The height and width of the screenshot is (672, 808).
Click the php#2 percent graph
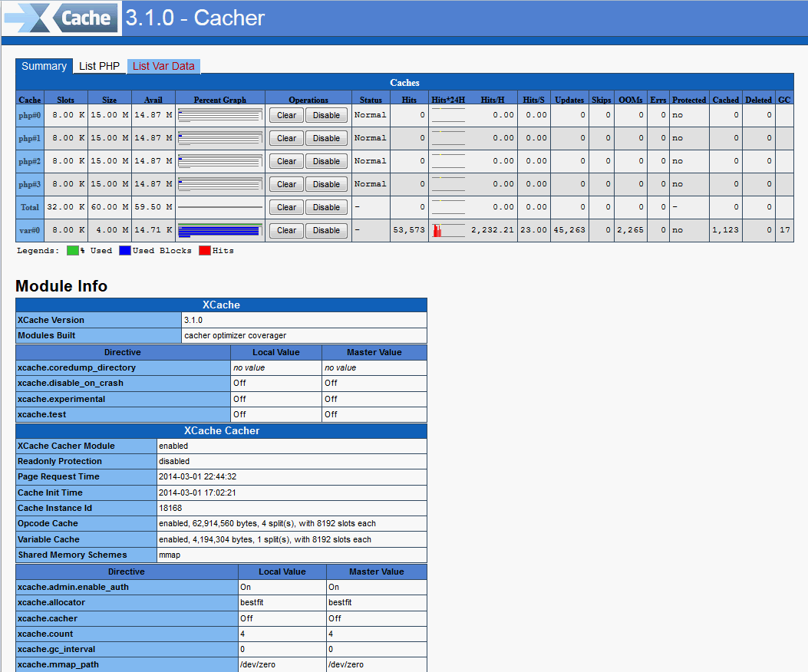pyautogui.click(x=220, y=161)
